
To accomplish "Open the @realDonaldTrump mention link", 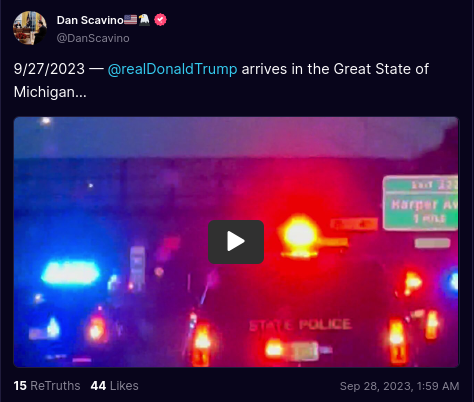I will coord(172,69).
